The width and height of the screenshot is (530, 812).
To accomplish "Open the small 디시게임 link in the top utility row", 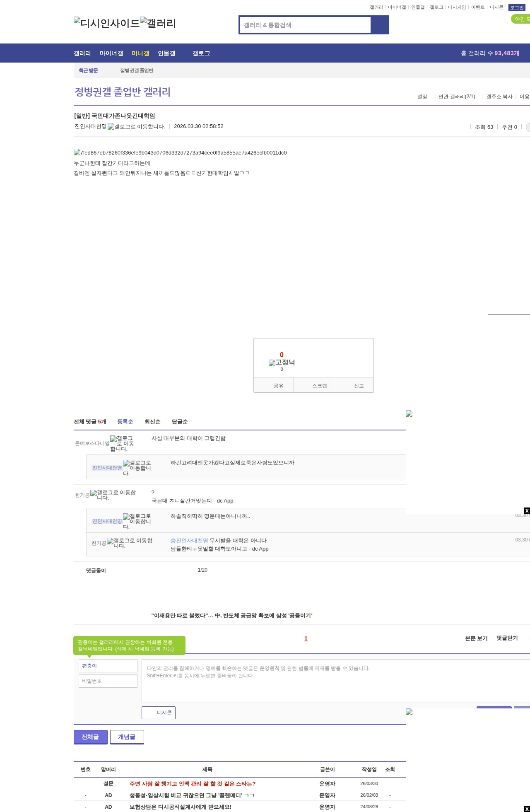I will click(457, 7).
